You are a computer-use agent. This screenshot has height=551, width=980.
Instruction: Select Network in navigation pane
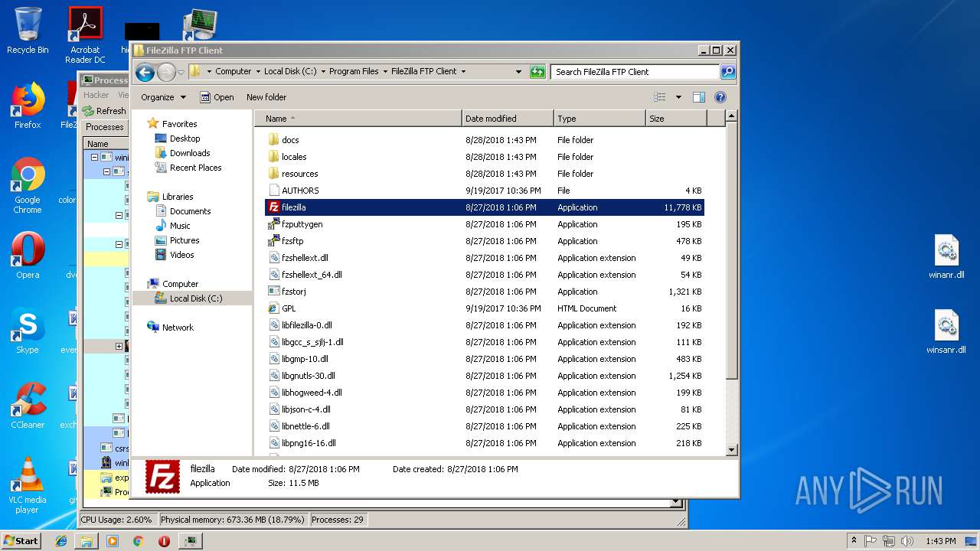[x=170, y=328]
